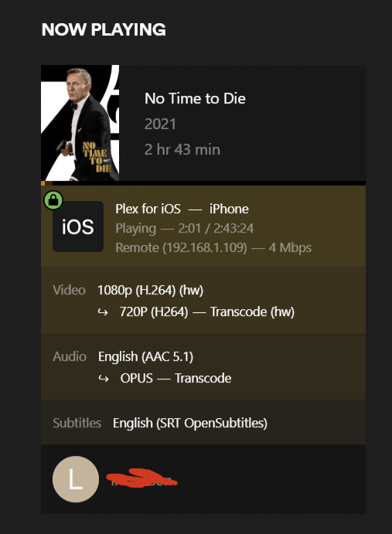Open the No Time to Die poster
The width and height of the screenshot is (392, 534).
point(80,123)
